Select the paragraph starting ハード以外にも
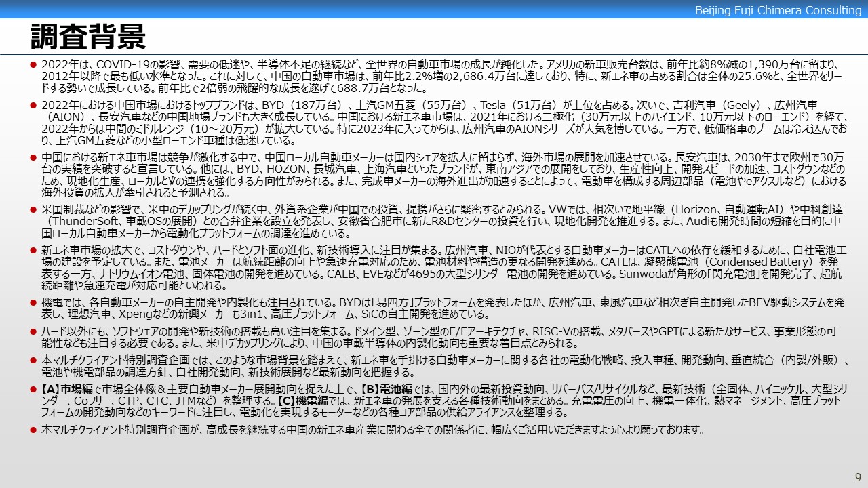868x488 pixels. click(x=438, y=338)
